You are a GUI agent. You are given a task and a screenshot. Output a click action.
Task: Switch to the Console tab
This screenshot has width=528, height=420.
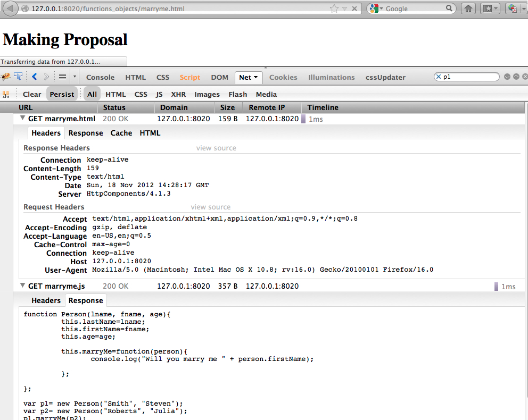[x=100, y=77]
